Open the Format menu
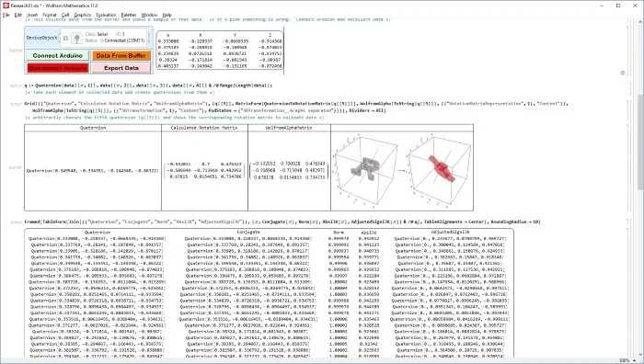 (x=50, y=15)
